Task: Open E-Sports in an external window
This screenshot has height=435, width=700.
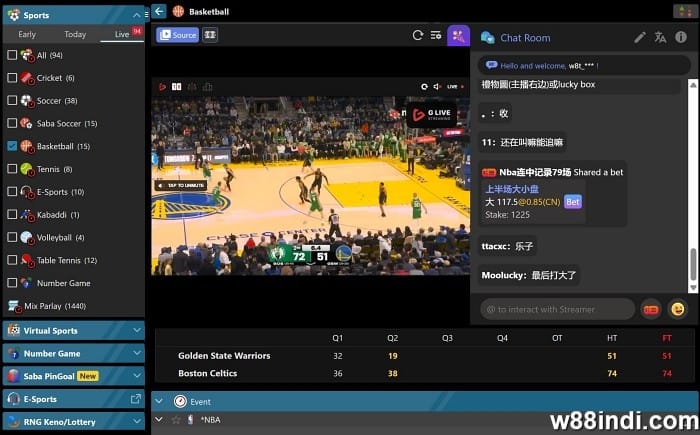Action: [x=136, y=399]
